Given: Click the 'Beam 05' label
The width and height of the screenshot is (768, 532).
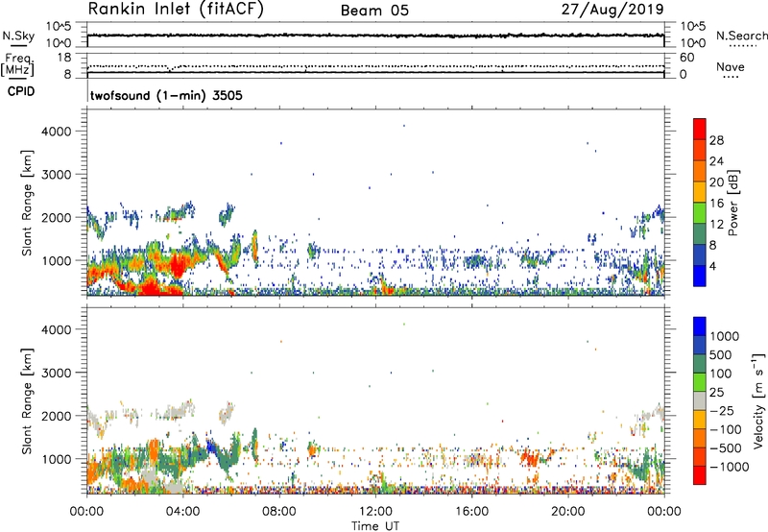Looking at the screenshot, I should 374,11.
